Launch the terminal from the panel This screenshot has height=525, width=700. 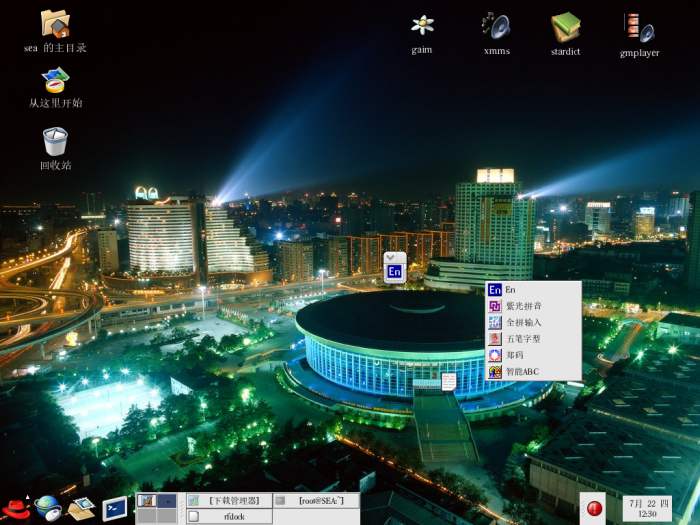pos(114,508)
